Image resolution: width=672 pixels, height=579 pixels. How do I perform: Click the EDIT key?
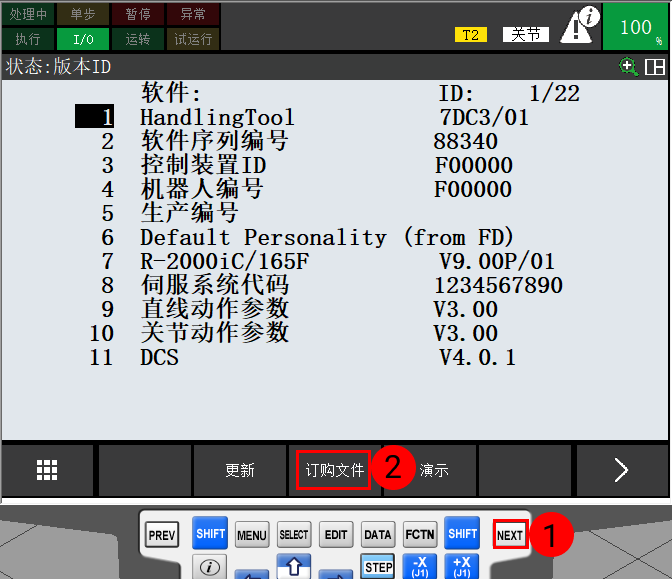point(336,535)
